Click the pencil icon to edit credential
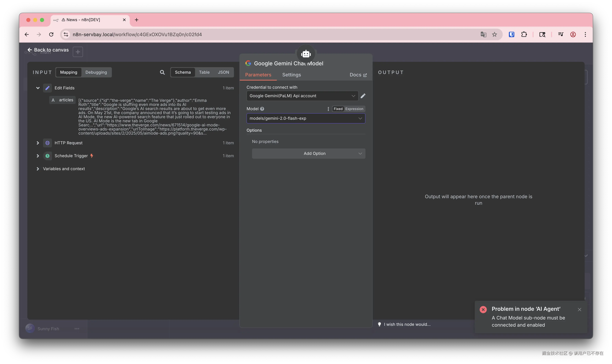612x364 pixels. click(363, 96)
